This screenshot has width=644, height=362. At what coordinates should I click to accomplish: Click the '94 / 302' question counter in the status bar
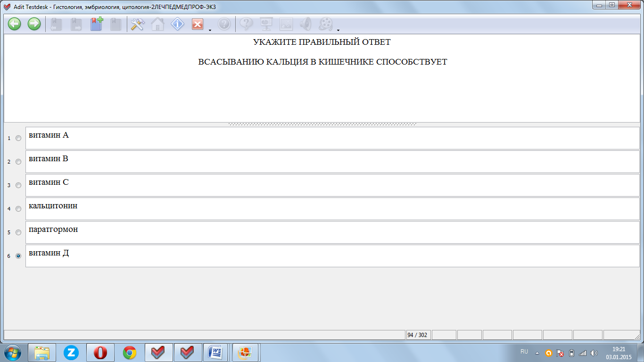pyautogui.click(x=418, y=335)
